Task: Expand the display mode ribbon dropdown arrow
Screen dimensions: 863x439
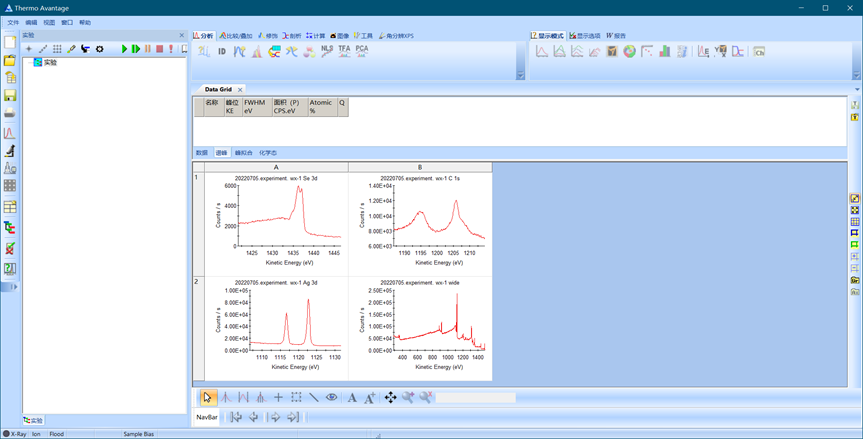Action: click(x=856, y=75)
